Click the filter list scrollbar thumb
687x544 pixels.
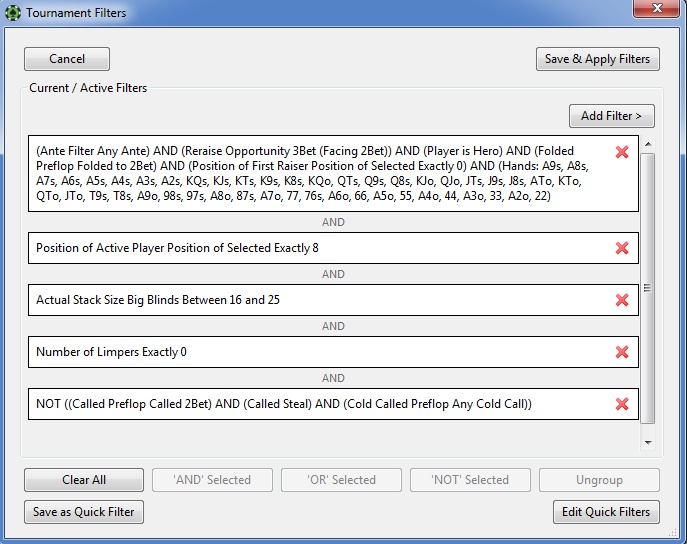click(x=648, y=288)
